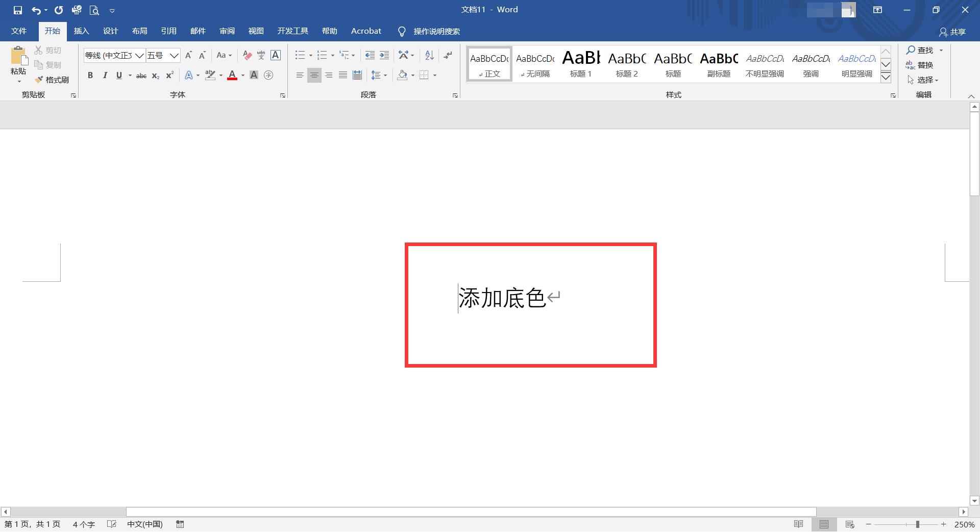The height and width of the screenshot is (532, 980).
Task: Open the font name dropdown 等线
Action: (139, 56)
